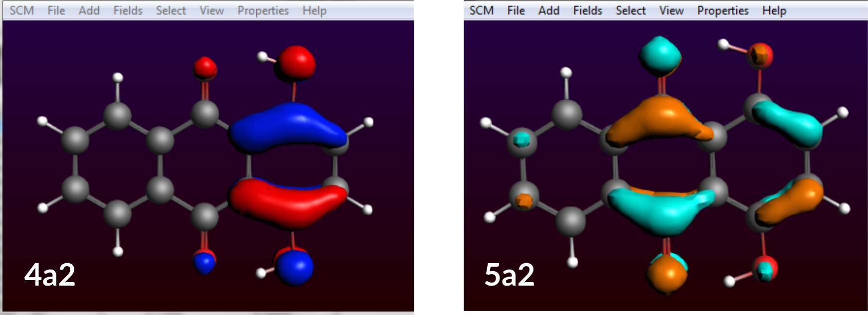Open Fields menu in the 5a2 window

coord(587,10)
